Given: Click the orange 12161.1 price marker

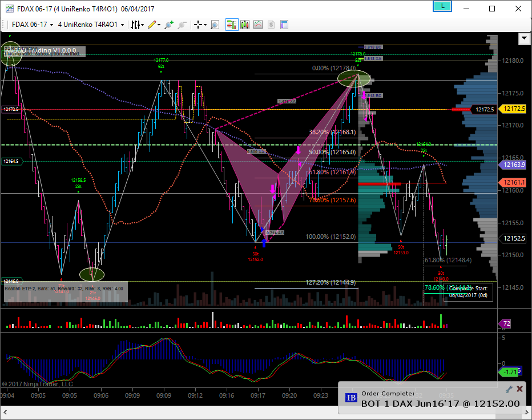Looking at the screenshot, I should (x=514, y=182).
